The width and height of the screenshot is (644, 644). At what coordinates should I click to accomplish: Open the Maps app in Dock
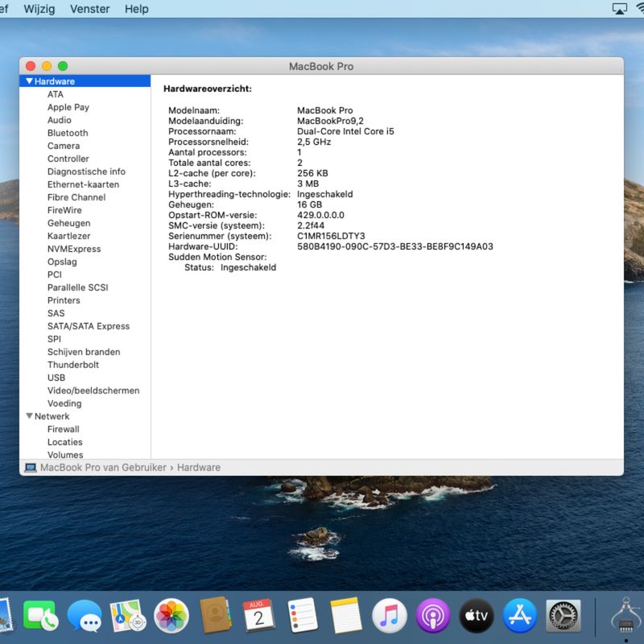tap(128, 615)
